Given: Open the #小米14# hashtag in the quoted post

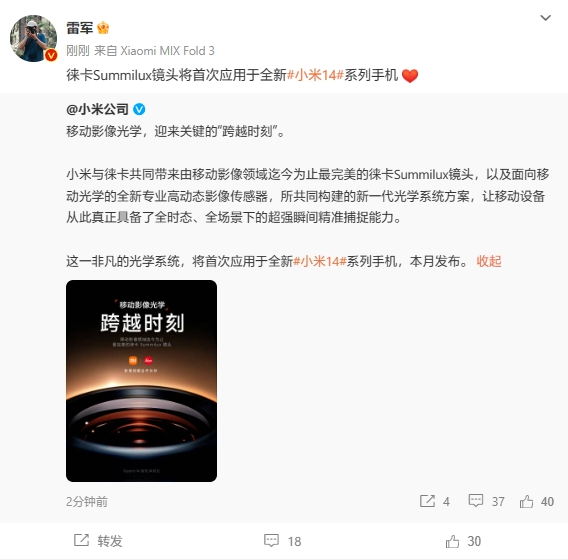Looking at the screenshot, I should tap(320, 261).
